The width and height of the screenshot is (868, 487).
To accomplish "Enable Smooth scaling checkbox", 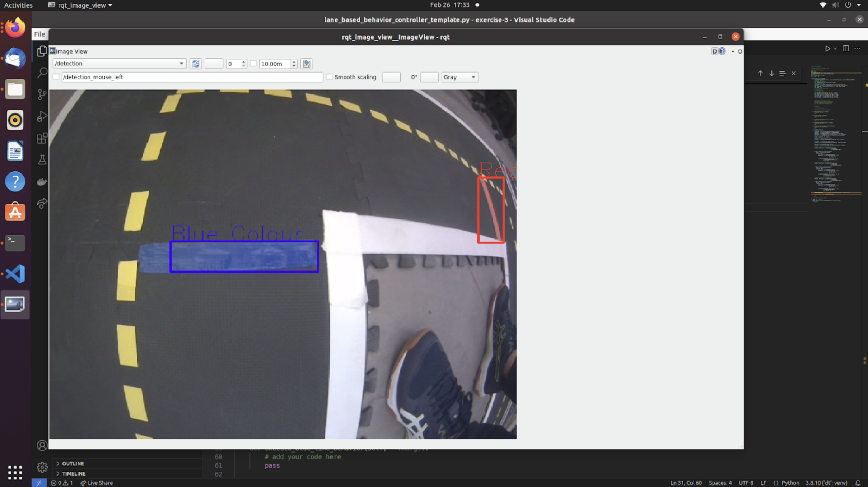I will coord(329,77).
